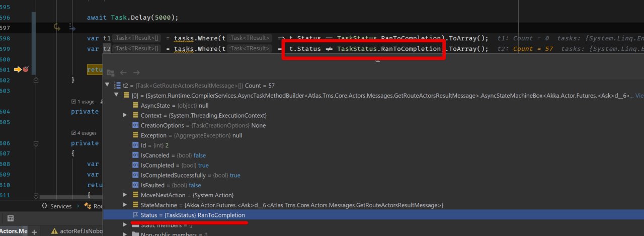Click the warning triangle icon at the bottom
This screenshot has height=236, width=644.
pyautogui.click(x=54, y=231)
